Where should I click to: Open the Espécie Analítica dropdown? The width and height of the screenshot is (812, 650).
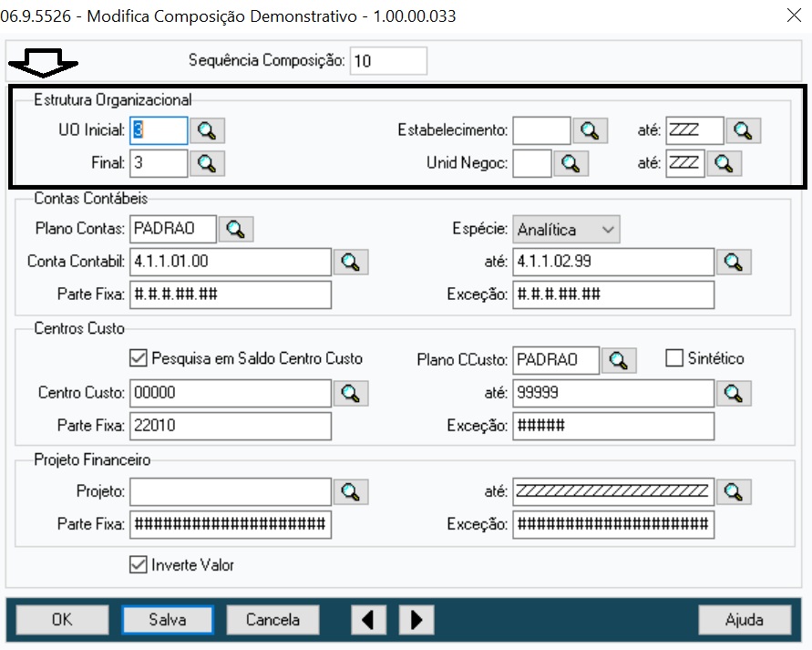pos(566,230)
